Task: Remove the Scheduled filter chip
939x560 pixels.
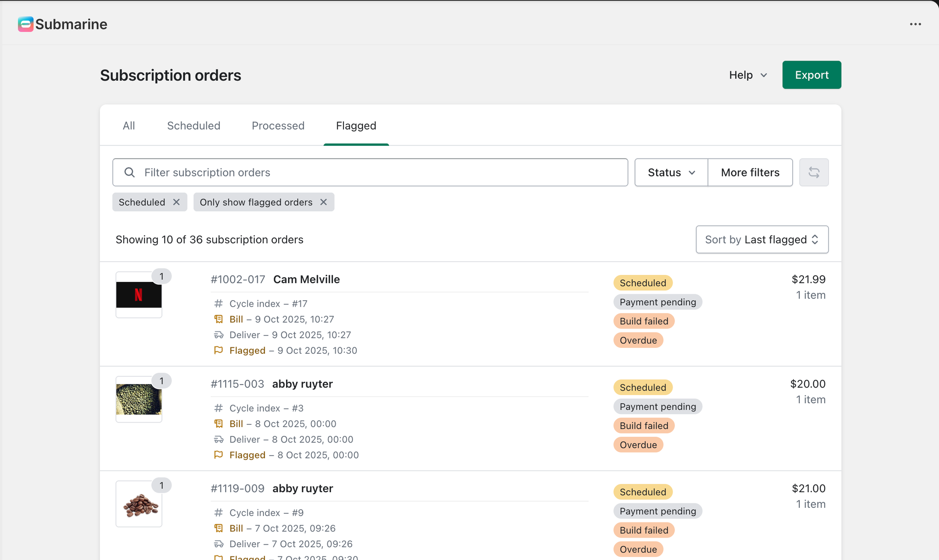Action: tap(177, 202)
